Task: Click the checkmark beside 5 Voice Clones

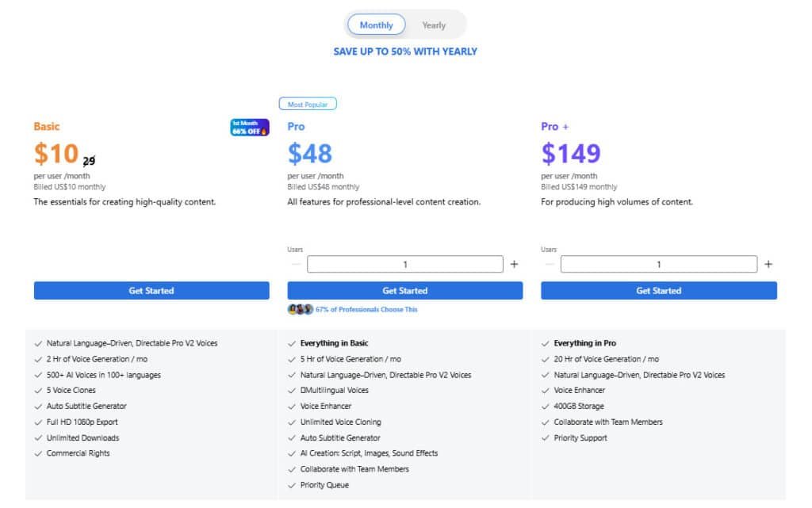Action: point(38,391)
